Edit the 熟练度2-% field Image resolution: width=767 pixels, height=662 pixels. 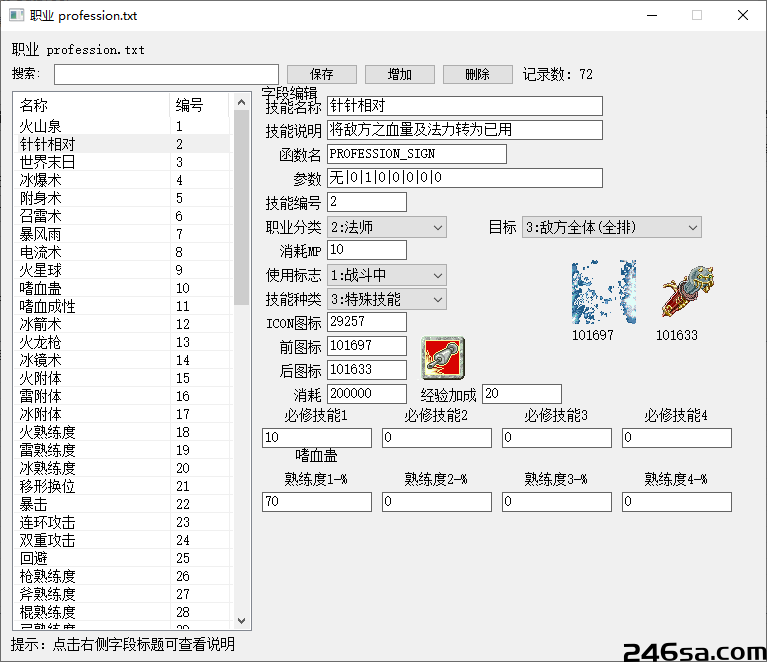(x=437, y=502)
